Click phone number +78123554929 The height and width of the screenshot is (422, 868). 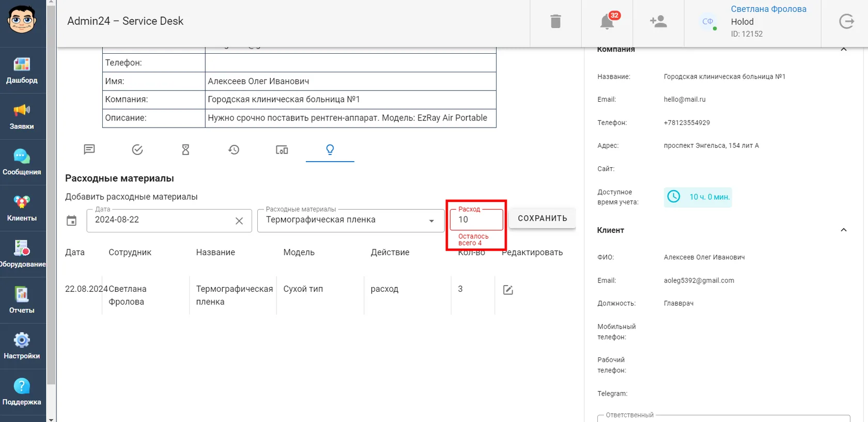[x=687, y=123]
